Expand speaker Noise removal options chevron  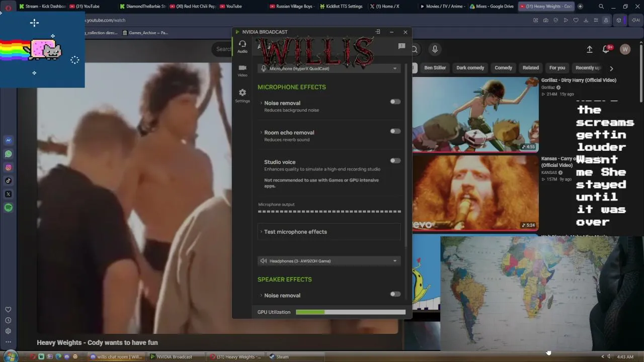(261, 296)
